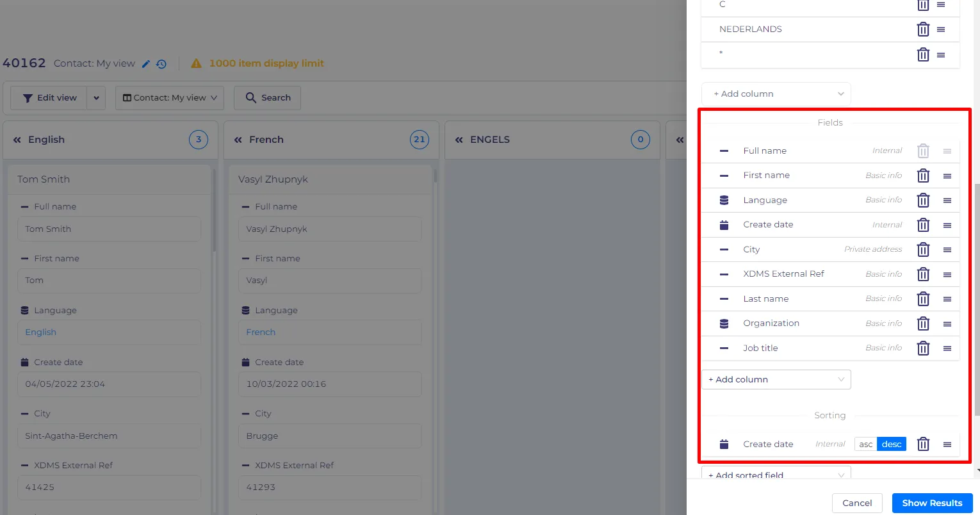Viewport: 980px width, 515px height.
Task: Select the Vasyl Zhupnyk card title
Action: click(273, 179)
